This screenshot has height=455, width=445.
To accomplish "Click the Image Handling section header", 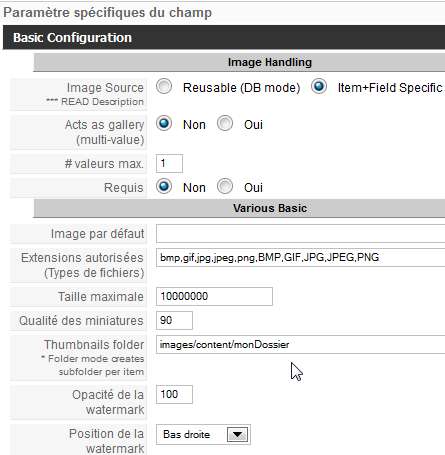I will (239, 62).
